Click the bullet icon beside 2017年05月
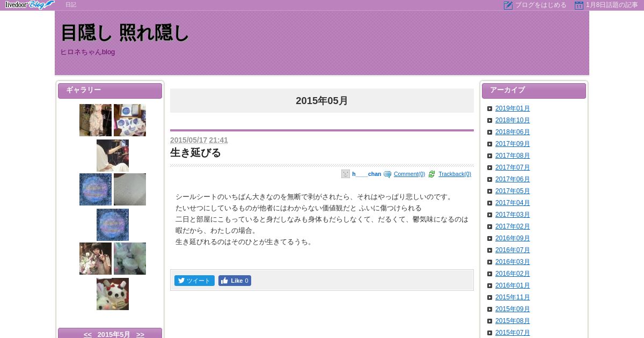644x338 pixels. (489, 191)
